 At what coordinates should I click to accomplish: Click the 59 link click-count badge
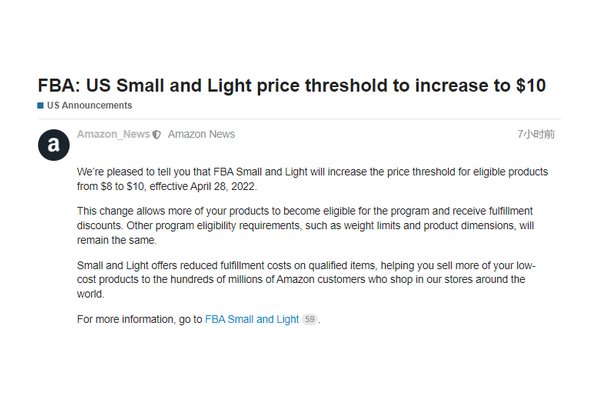310,319
